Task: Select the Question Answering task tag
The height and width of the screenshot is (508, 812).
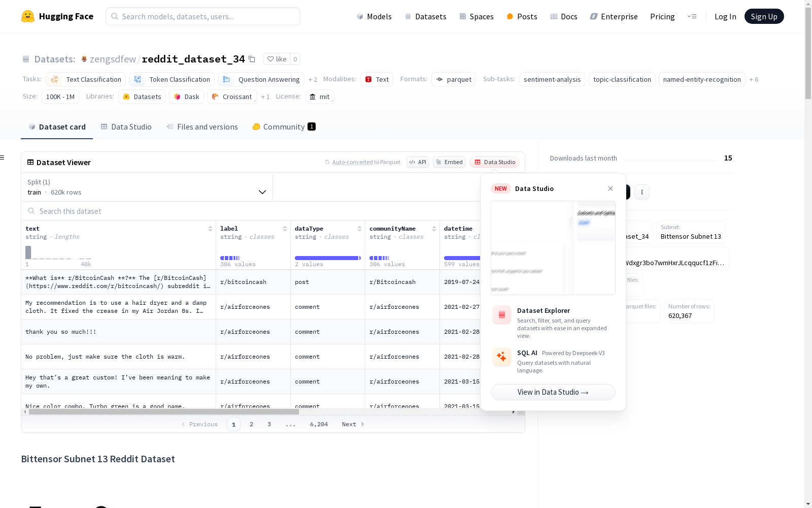Action: [261, 79]
